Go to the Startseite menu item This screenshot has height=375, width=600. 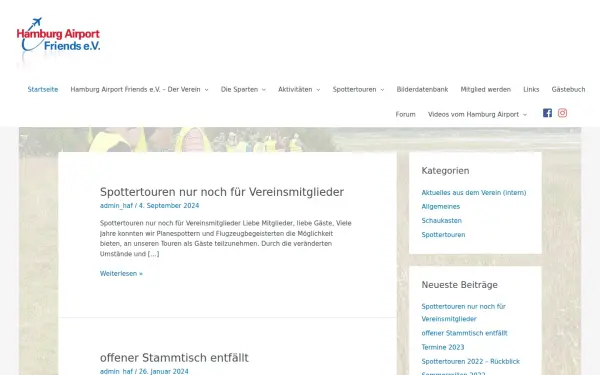tap(43, 90)
